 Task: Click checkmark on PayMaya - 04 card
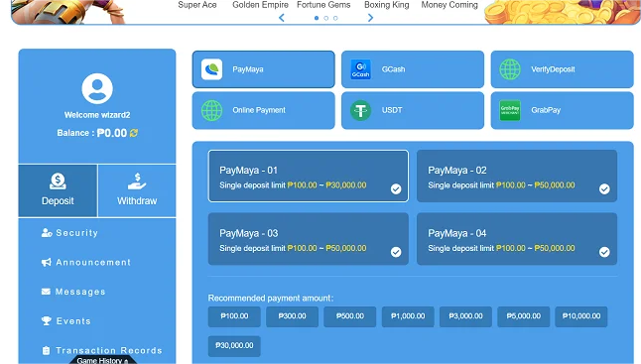pyautogui.click(x=604, y=252)
